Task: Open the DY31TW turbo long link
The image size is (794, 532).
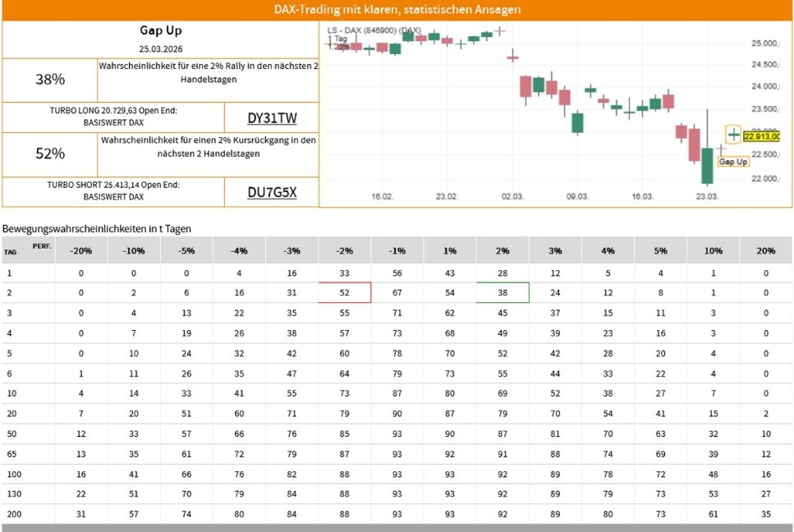Action: (x=270, y=117)
